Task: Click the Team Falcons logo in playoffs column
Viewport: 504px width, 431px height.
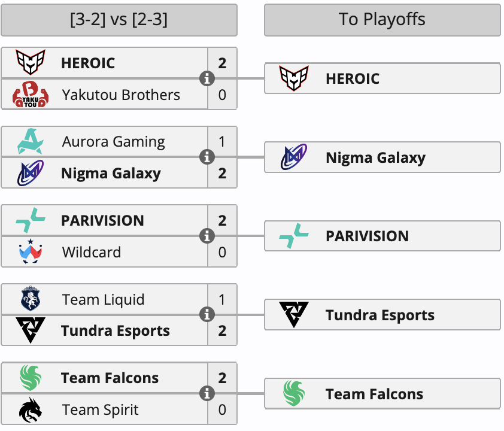Action: click(294, 393)
